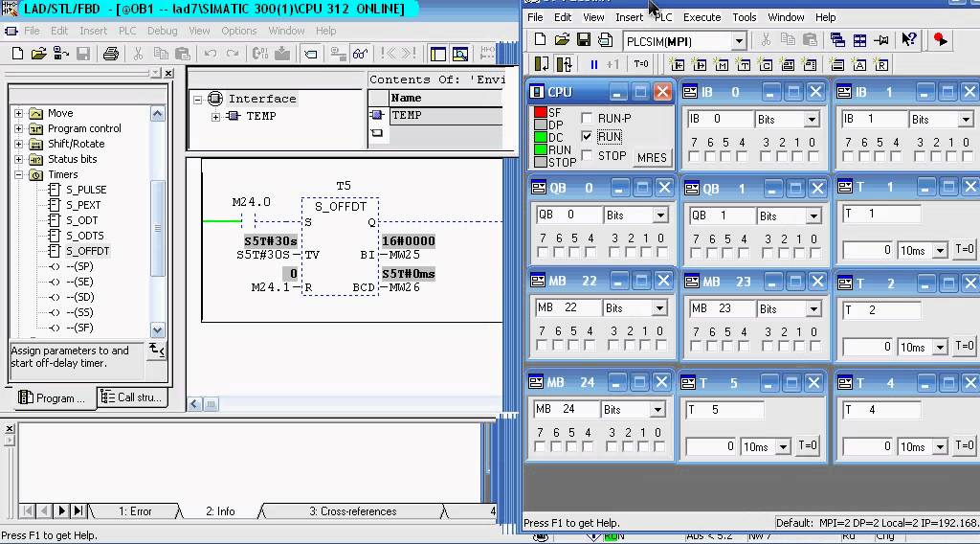Toggle bit 1 checkbox of MB 24

(643, 446)
